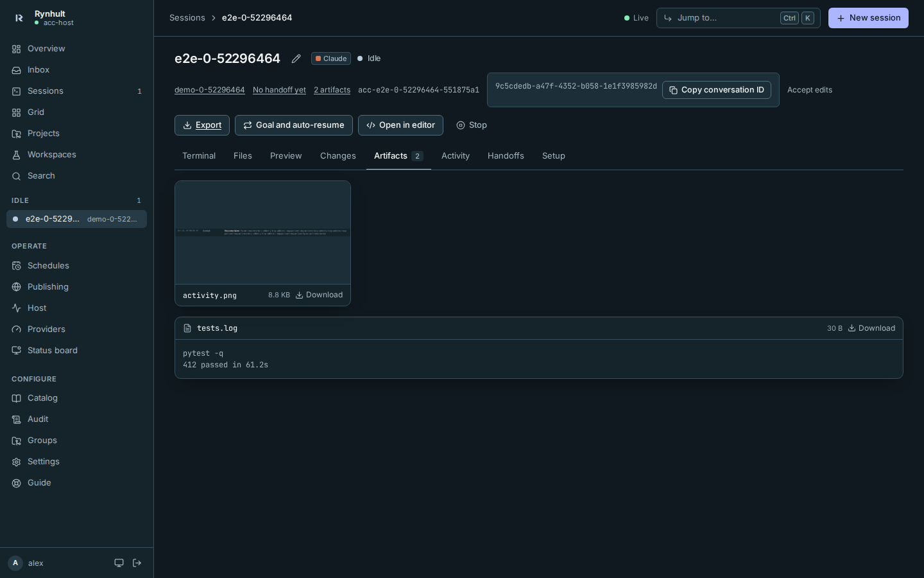Viewport: 924px width, 578px height.
Task: Open the Guide page
Action: click(76, 483)
